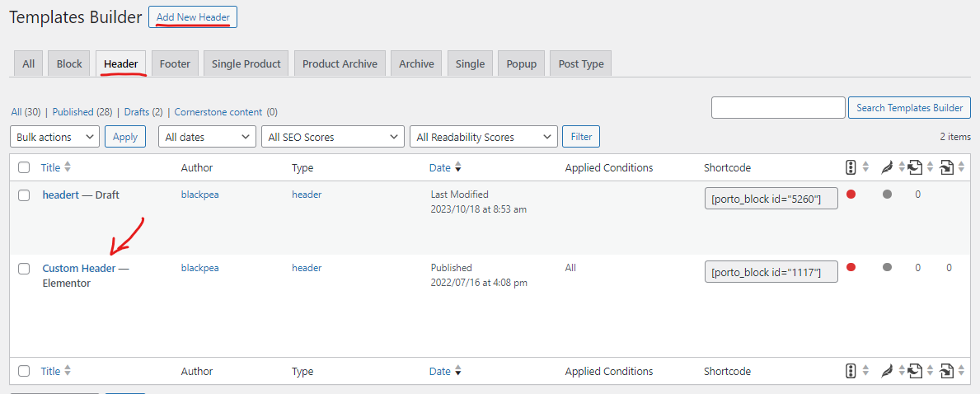980x394 pixels.
Task: Click the footer readability feather icon
Action: (x=886, y=371)
